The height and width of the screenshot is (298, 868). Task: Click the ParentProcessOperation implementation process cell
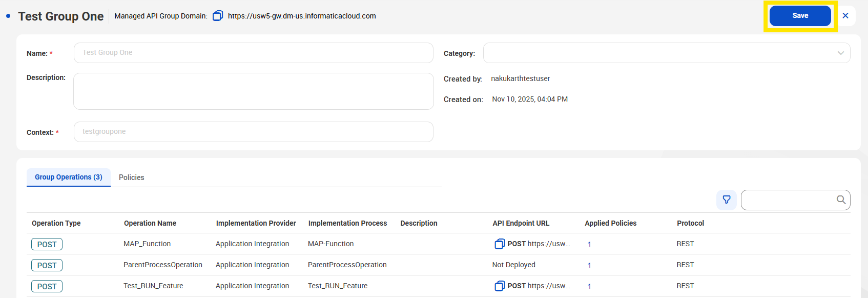pyautogui.click(x=347, y=265)
